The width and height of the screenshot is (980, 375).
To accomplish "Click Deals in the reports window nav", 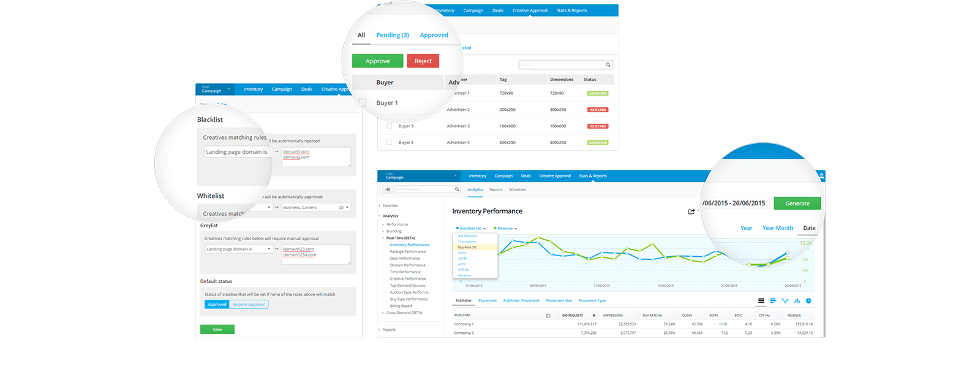I will [526, 176].
